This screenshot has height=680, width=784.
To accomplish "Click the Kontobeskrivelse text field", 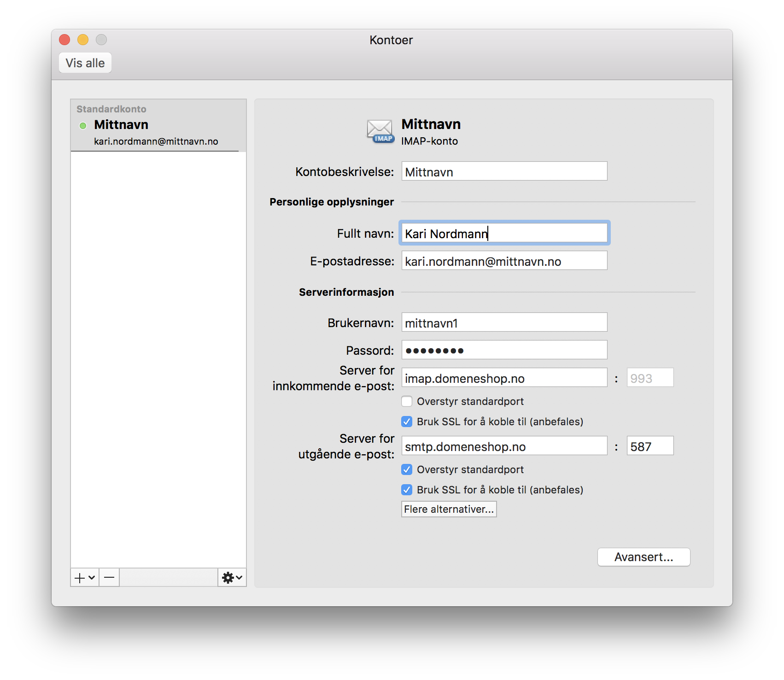I will coord(504,171).
